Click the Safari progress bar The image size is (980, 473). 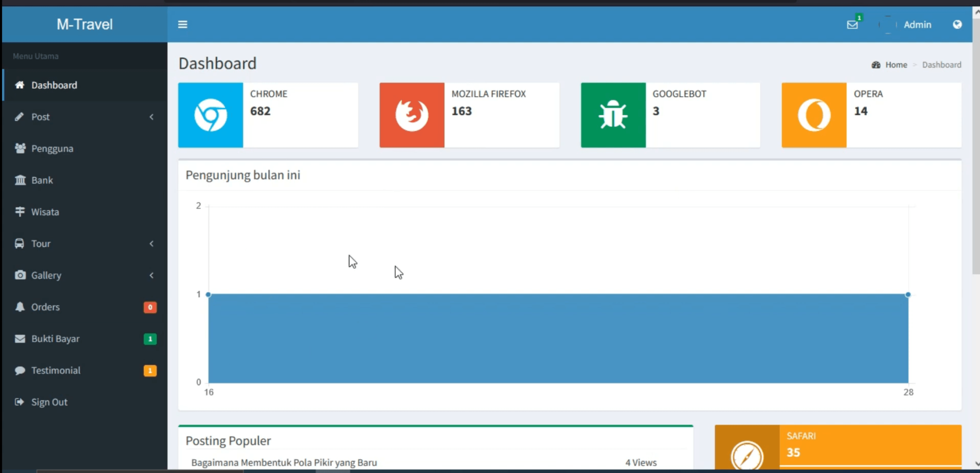[x=870, y=466]
